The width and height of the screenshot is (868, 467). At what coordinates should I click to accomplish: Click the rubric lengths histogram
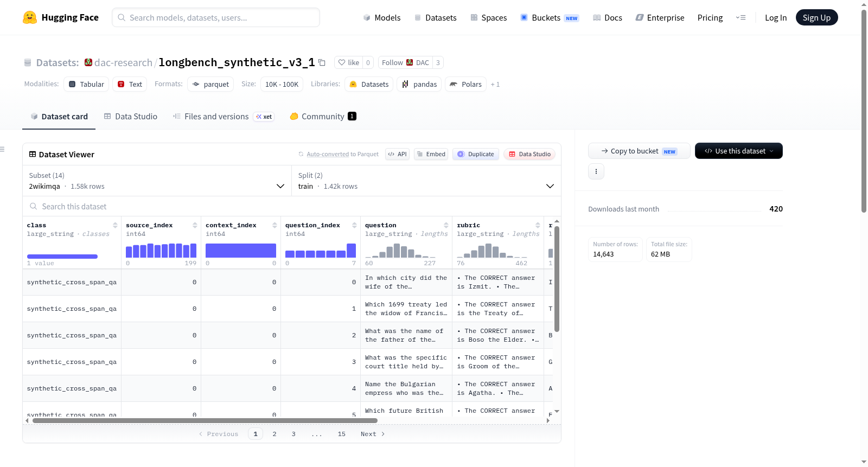[x=492, y=250]
